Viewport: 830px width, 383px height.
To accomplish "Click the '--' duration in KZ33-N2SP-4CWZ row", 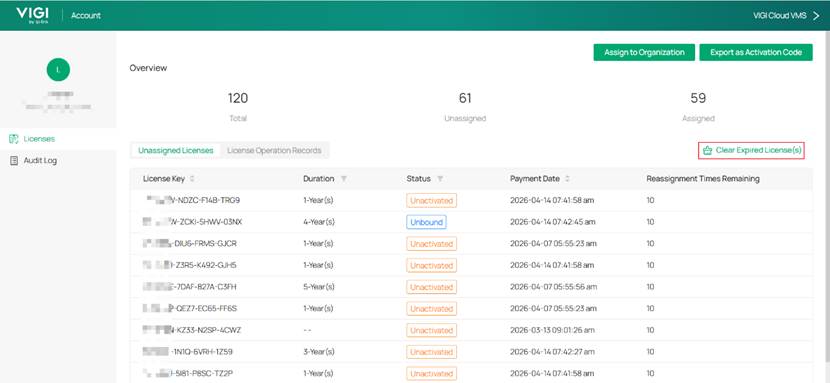I will pyautogui.click(x=307, y=330).
